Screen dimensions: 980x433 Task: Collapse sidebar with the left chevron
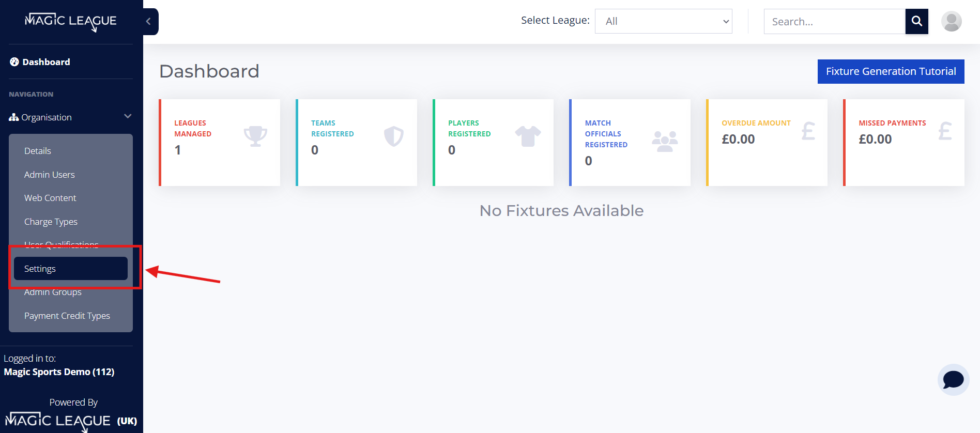[x=150, y=21]
